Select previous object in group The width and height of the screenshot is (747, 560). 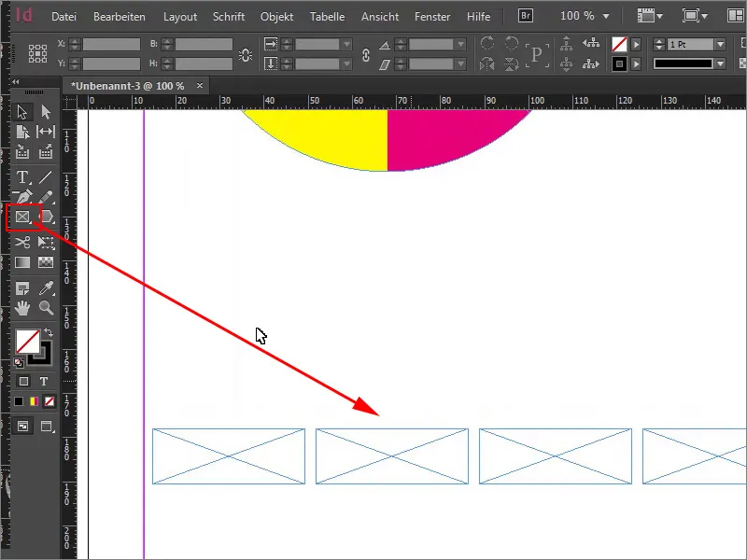[591, 43]
